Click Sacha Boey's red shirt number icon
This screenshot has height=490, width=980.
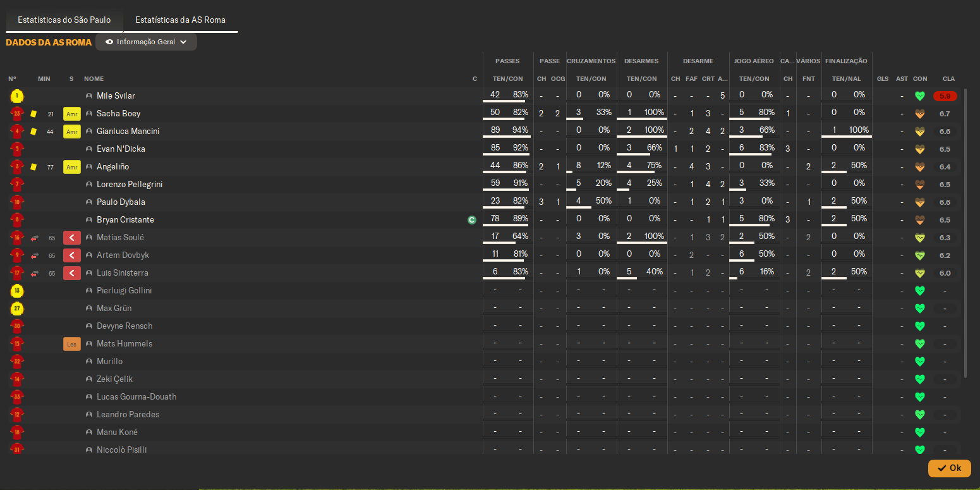point(17,114)
